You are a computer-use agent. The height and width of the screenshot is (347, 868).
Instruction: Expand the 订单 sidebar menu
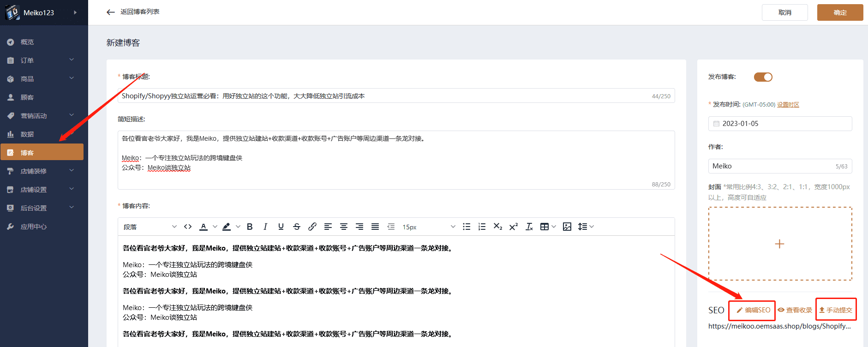72,60
